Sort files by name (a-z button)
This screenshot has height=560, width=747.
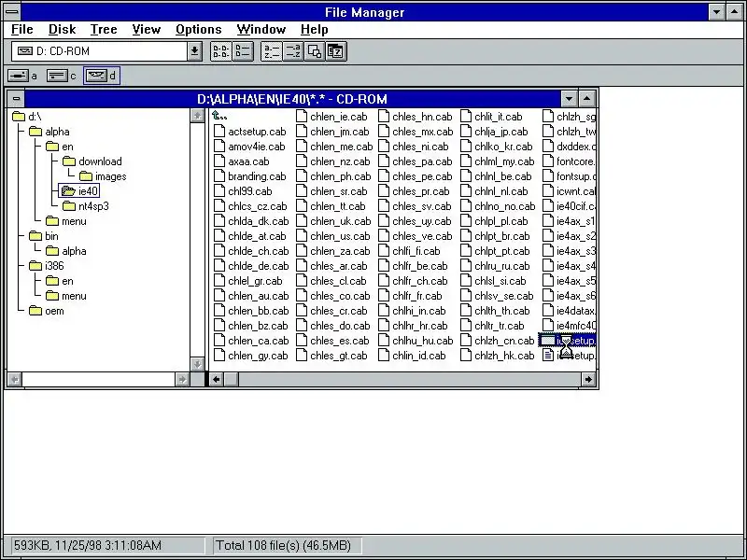(x=272, y=51)
